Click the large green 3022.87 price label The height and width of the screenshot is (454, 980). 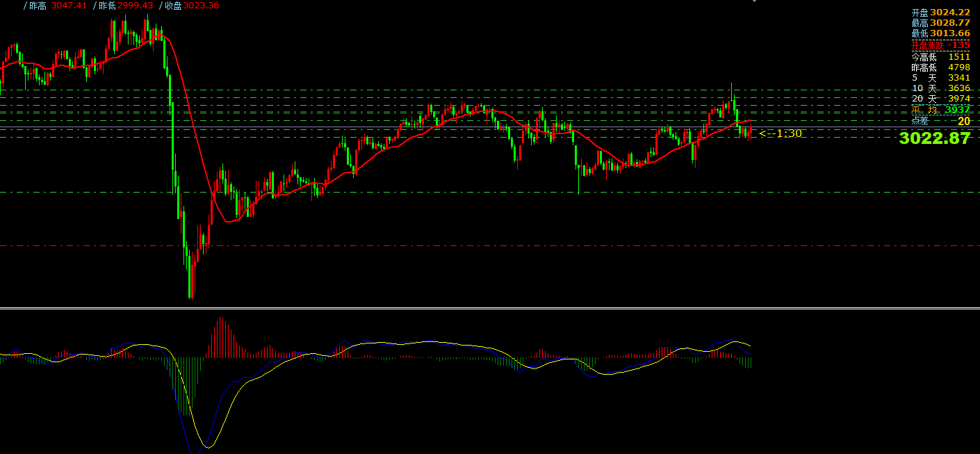[934, 138]
